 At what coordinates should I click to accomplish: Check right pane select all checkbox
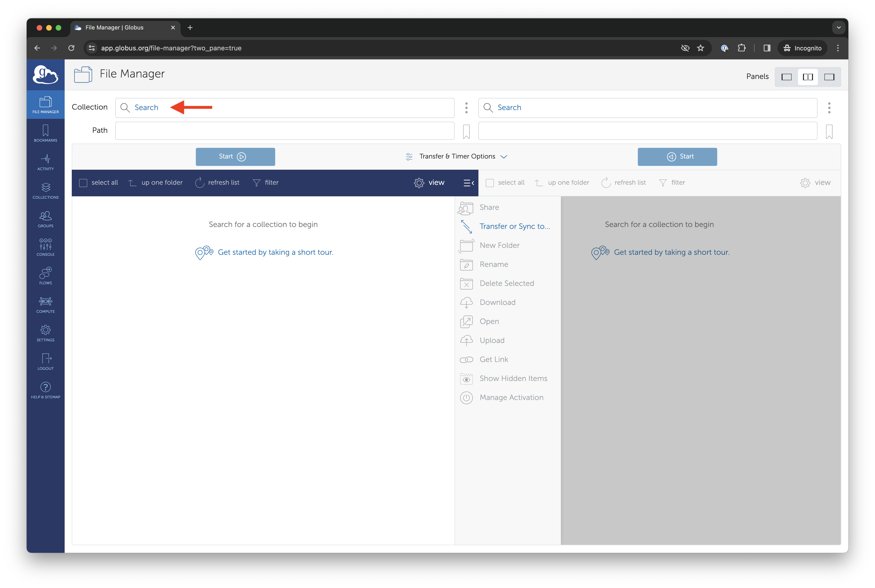coord(490,183)
